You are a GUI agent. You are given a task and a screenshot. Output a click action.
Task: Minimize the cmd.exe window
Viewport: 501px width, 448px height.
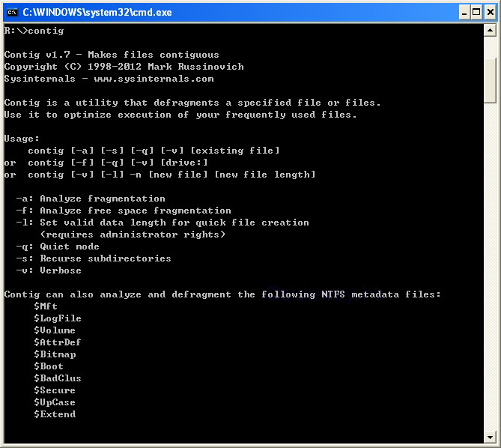464,13
